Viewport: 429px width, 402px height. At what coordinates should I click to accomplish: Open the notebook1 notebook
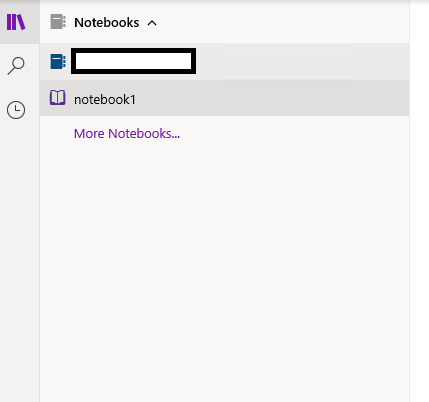(x=224, y=98)
